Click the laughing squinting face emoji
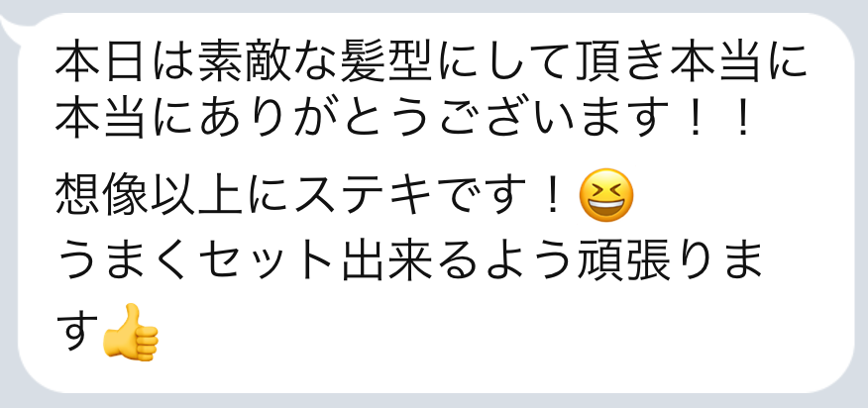This screenshot has width=868, height=408. click(x=605, y=195)
